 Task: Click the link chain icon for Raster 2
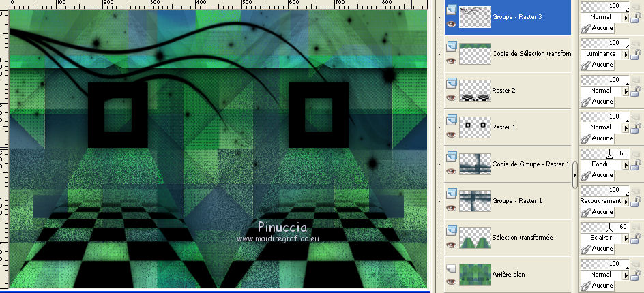pos(586,102)
